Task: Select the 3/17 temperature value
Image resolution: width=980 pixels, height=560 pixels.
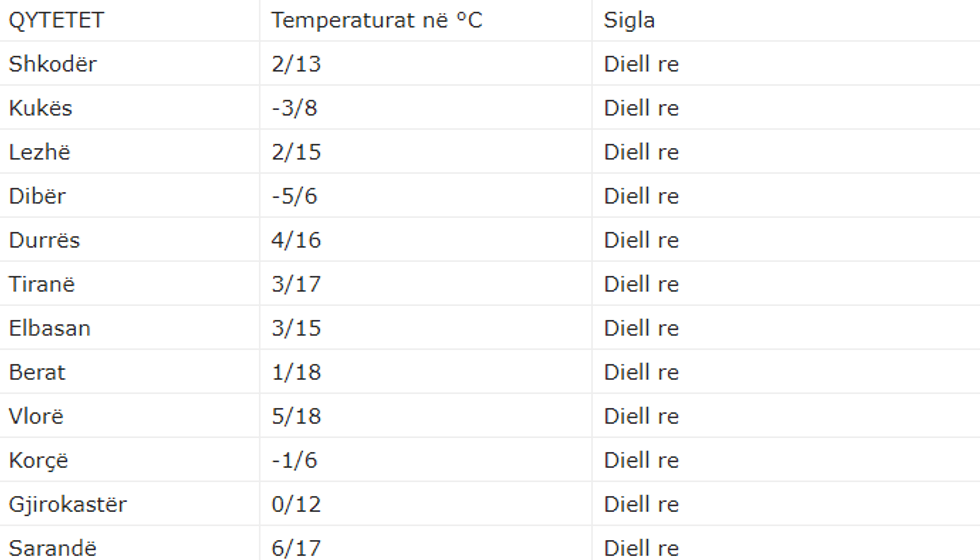Action: (296, 284)
